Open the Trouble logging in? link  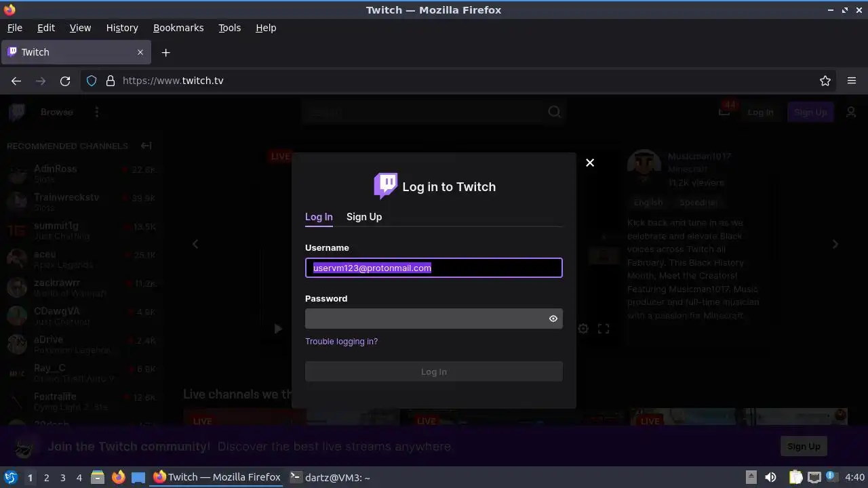point(341,342)
